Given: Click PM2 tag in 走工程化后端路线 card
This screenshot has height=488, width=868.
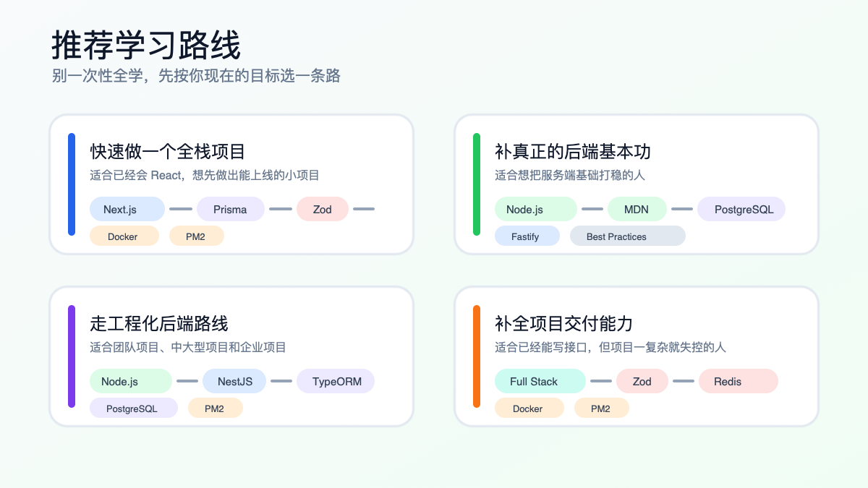Looking at the screenshot, I should (x=216, y=408).
